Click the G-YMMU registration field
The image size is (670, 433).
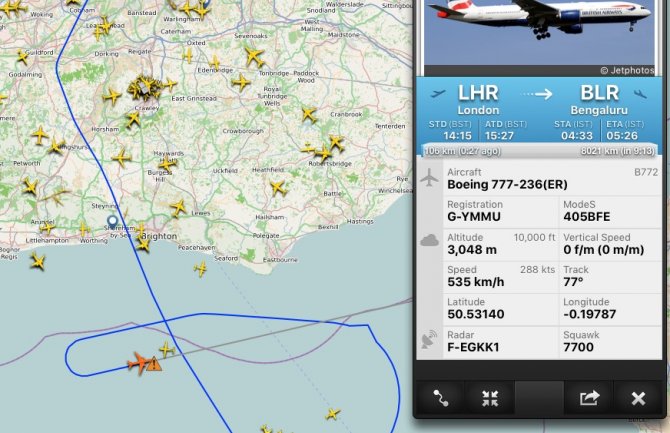[501, 211]
